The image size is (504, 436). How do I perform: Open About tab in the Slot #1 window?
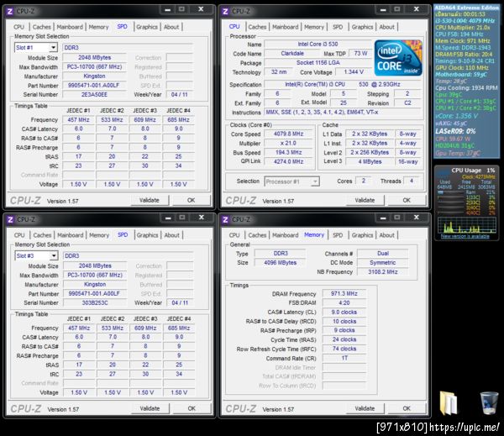(x=171, y=27)
